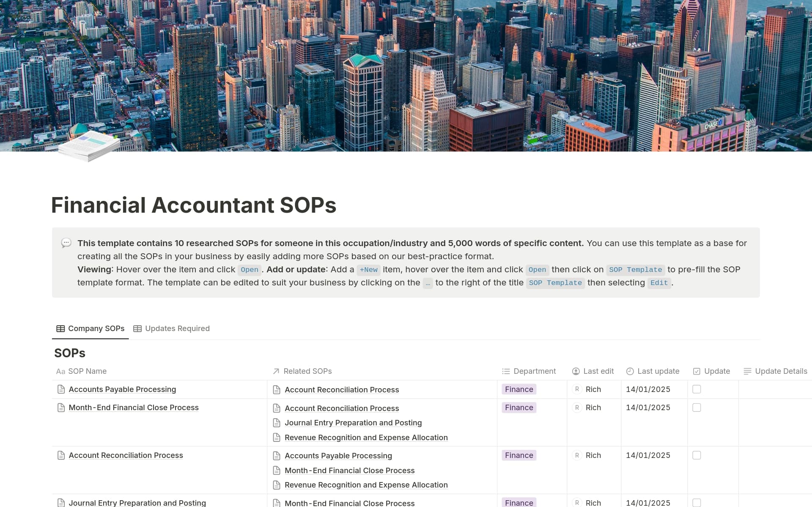812x507 pixels.
Task: Click the page title Financial Accountant SOPs
Action: pyautogui.click(x=194, y=206)
